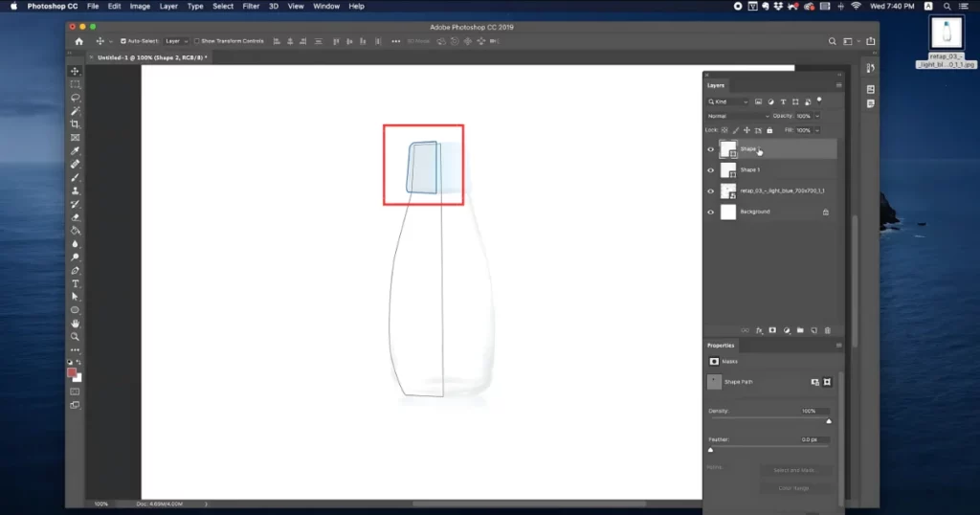Open the Window menu
Viewport: 980px width, 515px height.
pyautogui.click(x=325, y=7)
